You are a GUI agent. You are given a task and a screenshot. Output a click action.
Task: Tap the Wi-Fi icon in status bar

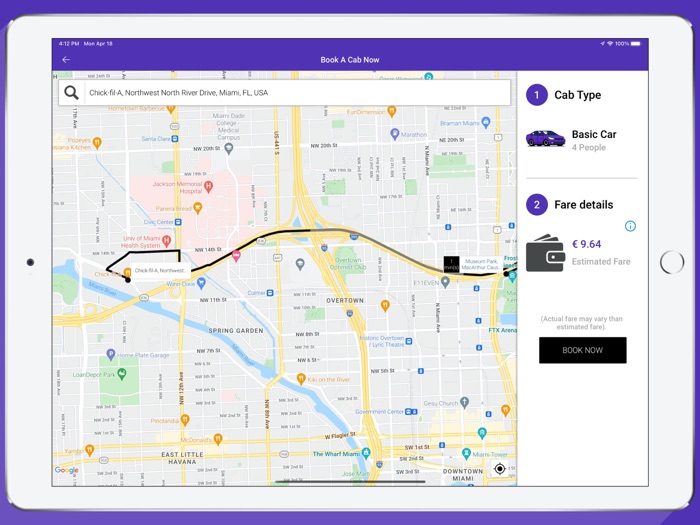click(x=610, y=44)
